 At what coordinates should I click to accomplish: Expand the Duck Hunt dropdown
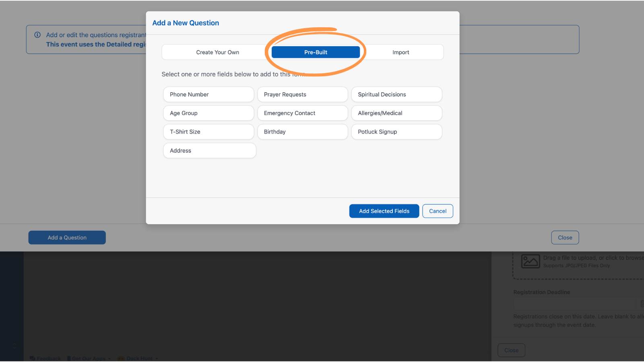click(138, 358)
